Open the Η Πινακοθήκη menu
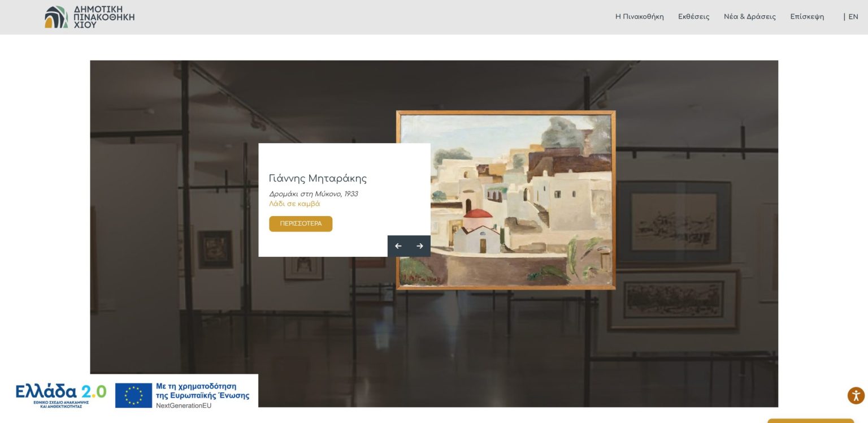The height and width of the screenshot is (423, 868). [x=639, y=17]
